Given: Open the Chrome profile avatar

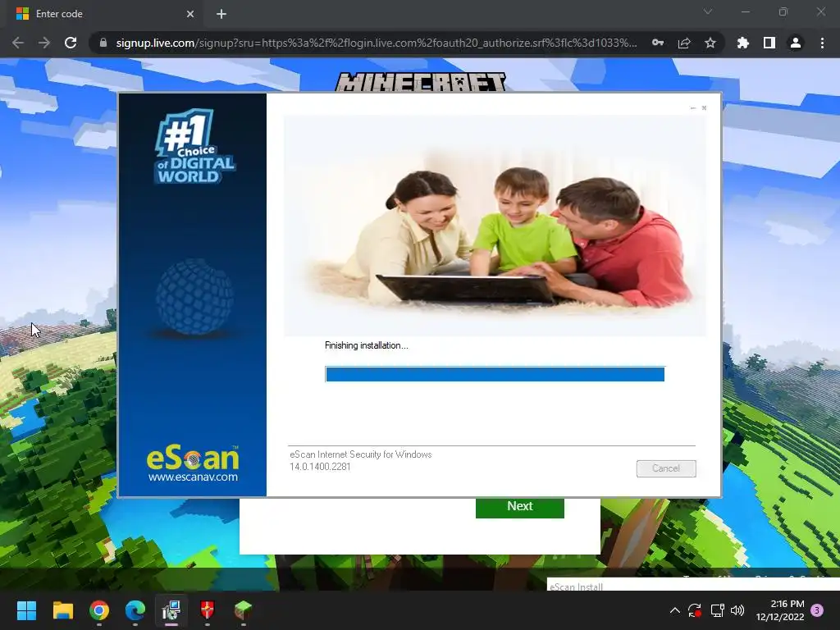Looking at the screenshot, I should (x=796, y=43).
